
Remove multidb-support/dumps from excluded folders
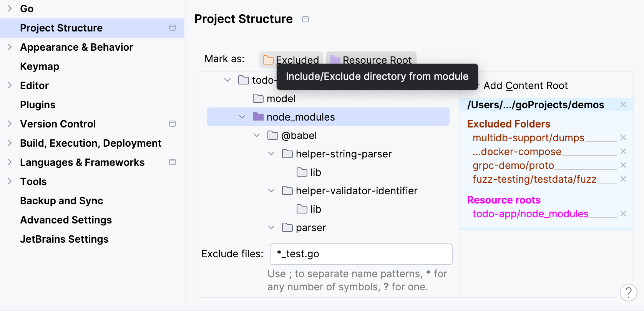pos(623,137)
